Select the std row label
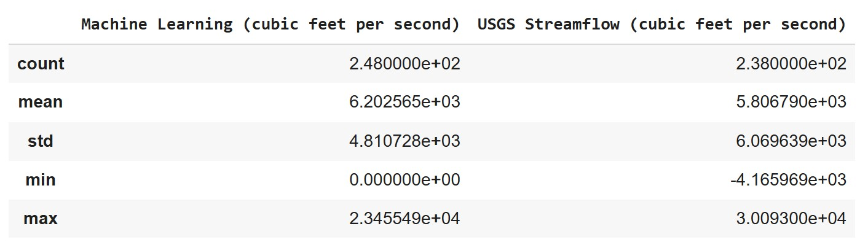This screenshot has width=868, height=242. coord(41,141)
